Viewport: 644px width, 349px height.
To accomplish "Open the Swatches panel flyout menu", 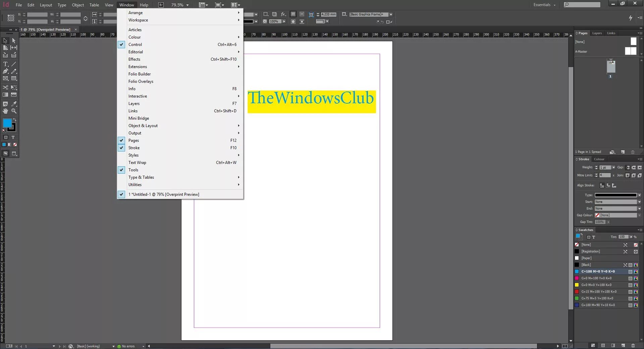I will coord(640,230).
